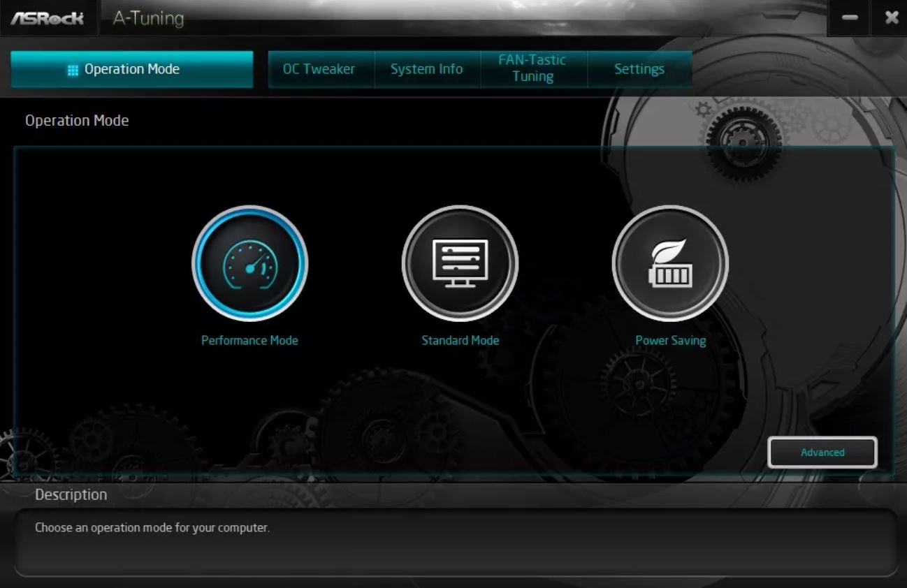Viewport: 907px width, 588px height.
Task: Open the System Info tab
Action: 427,69
